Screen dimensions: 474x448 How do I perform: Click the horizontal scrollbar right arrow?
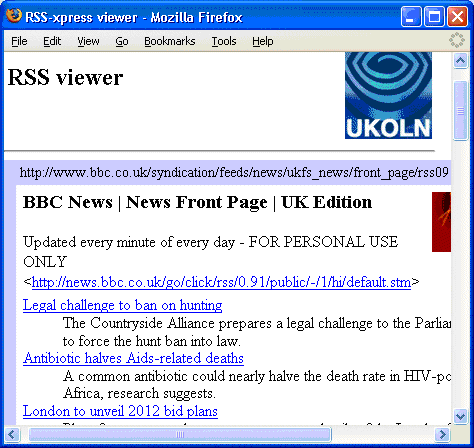pos(443,434)
